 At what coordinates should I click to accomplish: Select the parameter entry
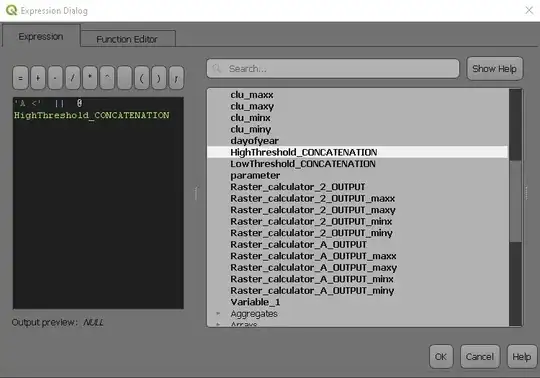[255, 175]
